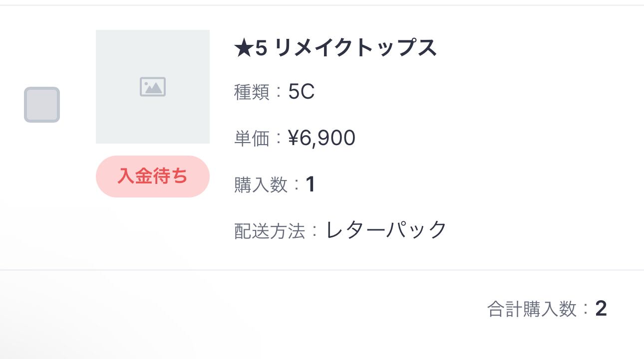Click the yen symbol in the unit price
The height and width of the screenshot is (359, 644).
pyautogui.click(x=293, y=138)
